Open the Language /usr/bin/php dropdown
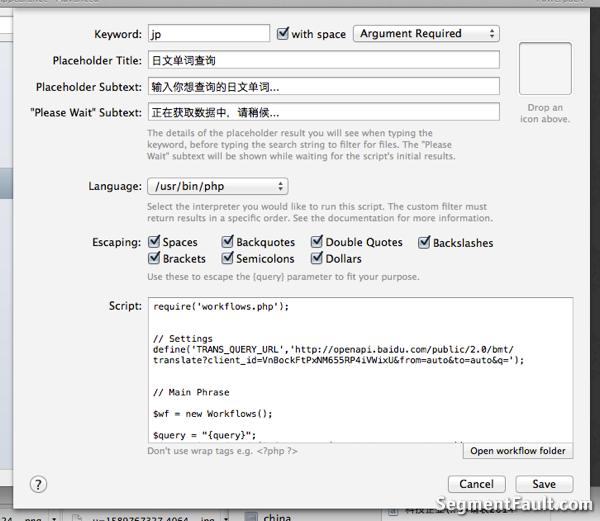 pos(218,186)
